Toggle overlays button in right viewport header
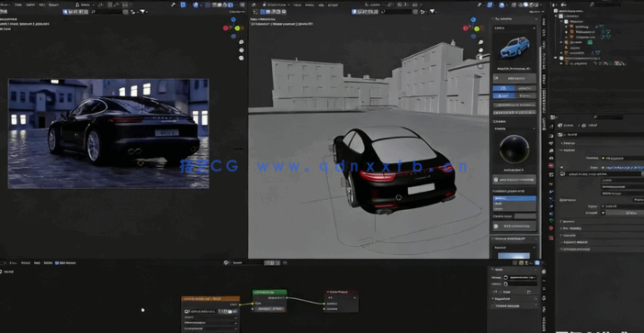The width and height of the screenshot is (644, 333). pos(502,5)
